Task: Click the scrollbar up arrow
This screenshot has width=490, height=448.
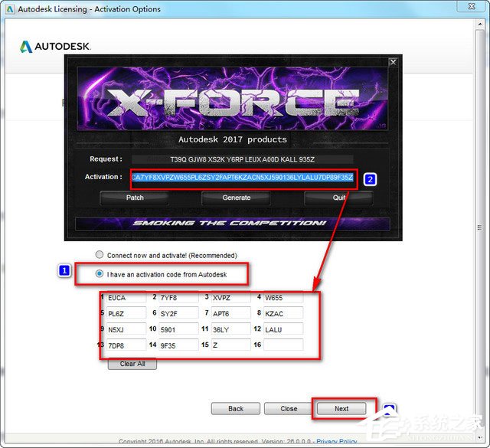Action: [x=480, y=24]
